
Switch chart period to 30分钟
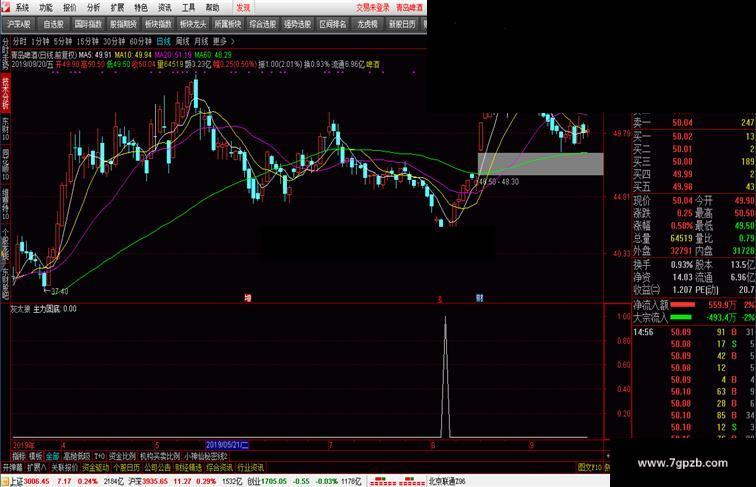click(x=114, y=41)
